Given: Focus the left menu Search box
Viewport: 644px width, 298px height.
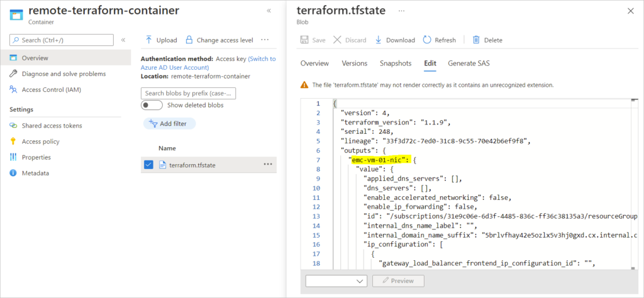Looking at the screenshot, I should point(62,40).
